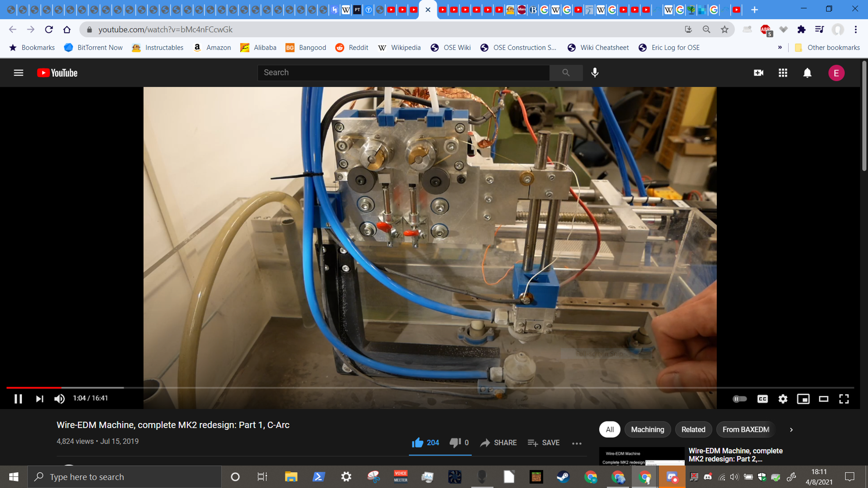Screen dimensions: 868x488
Task: Open the YouTube apps grid
Action: [783, 73]
